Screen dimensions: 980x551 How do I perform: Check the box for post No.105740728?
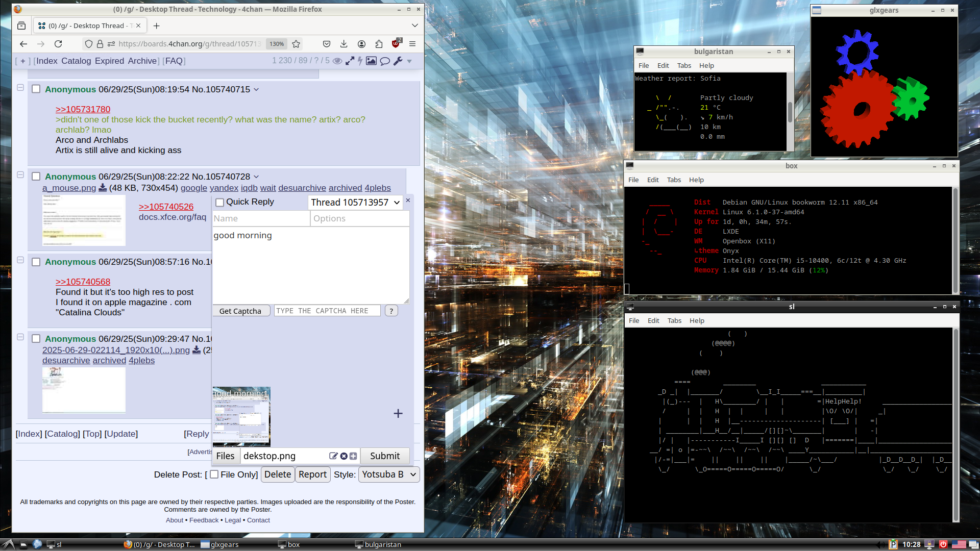coord(36,176)
